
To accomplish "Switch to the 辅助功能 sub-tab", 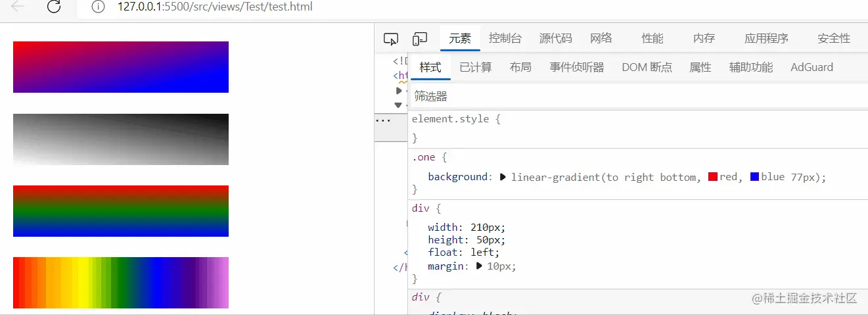I will point(751,67).
